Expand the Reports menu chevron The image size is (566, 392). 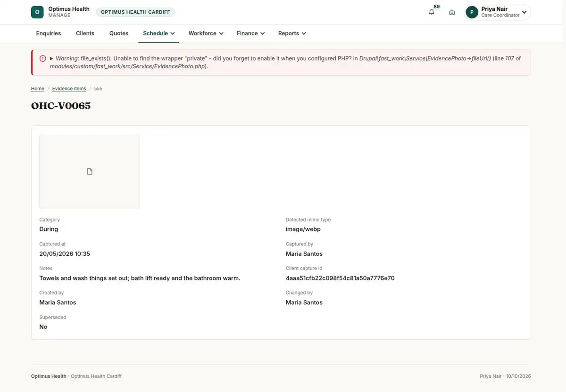pyautogui.click(x=304, y=33)
